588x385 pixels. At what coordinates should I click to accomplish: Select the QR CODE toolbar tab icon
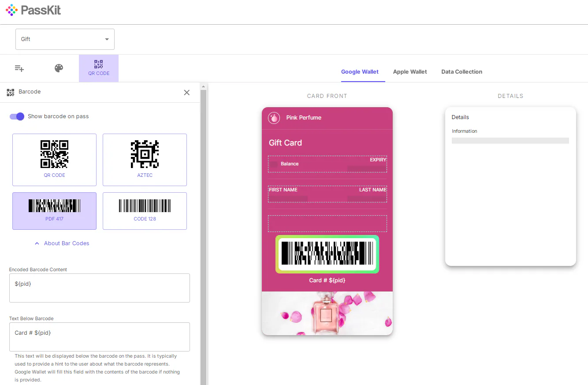pos(99,68)
